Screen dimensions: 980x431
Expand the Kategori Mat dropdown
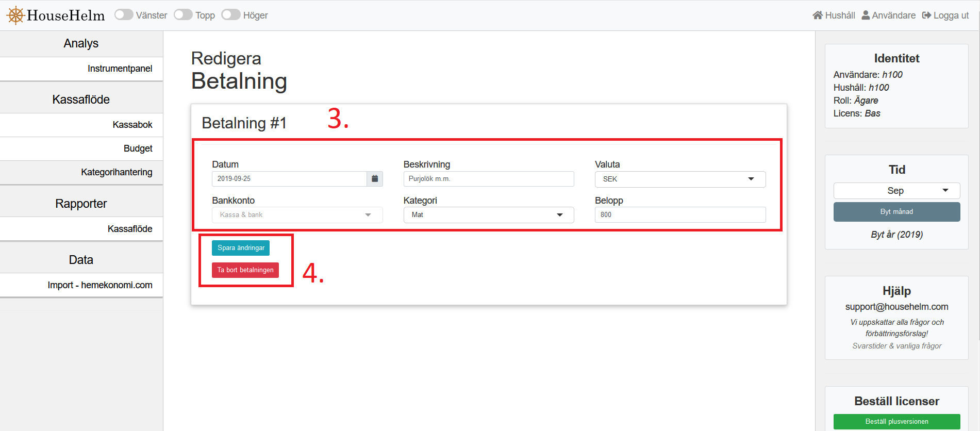[489, 215]
